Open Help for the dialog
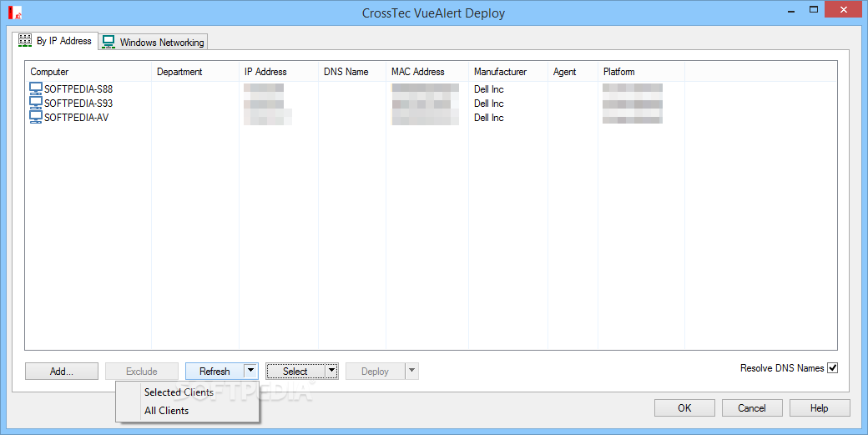The width and height of the screenshot is (868, 435). pos(820,408)
